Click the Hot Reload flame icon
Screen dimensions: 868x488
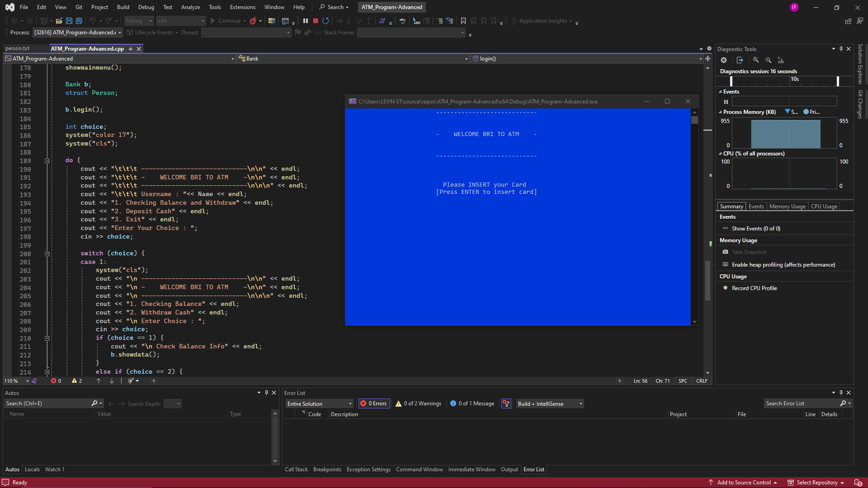253,21
